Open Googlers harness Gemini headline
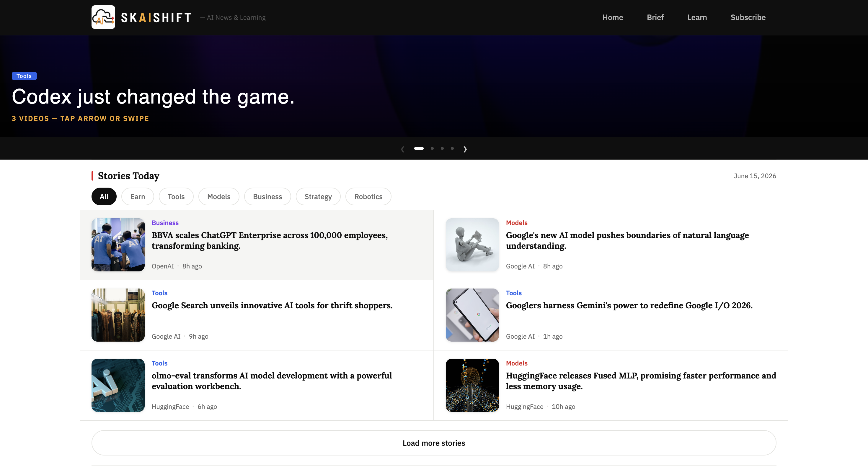 pos(629,305)
